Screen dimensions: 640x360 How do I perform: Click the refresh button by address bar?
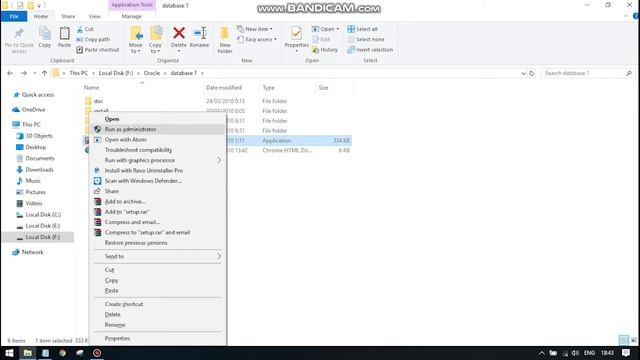[x=531, y=73]
